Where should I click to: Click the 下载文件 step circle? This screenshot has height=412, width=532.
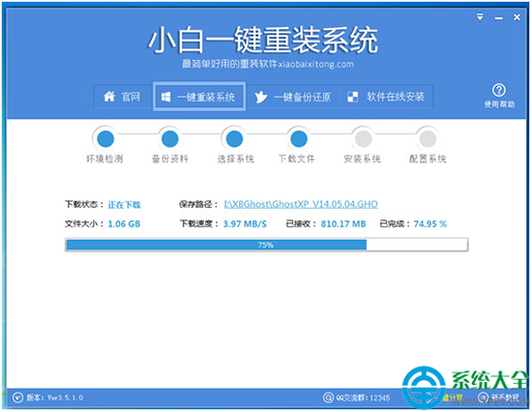pos(299,139)
